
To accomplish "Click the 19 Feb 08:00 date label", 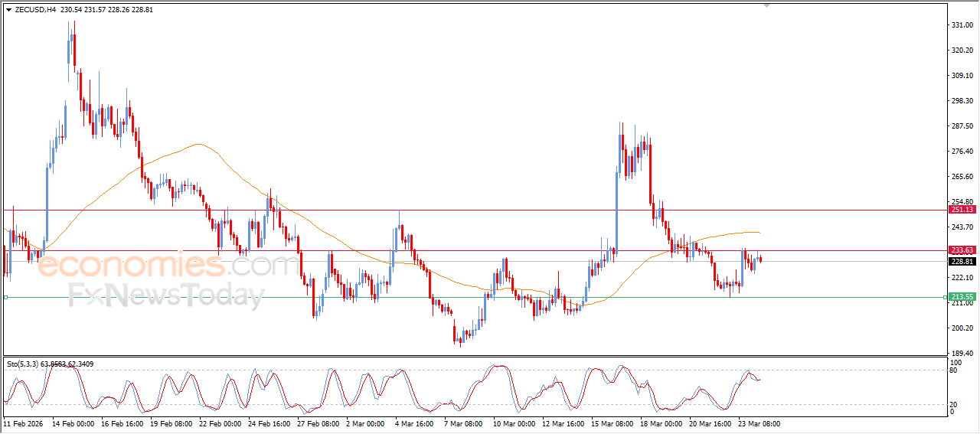I will [171, 423].
